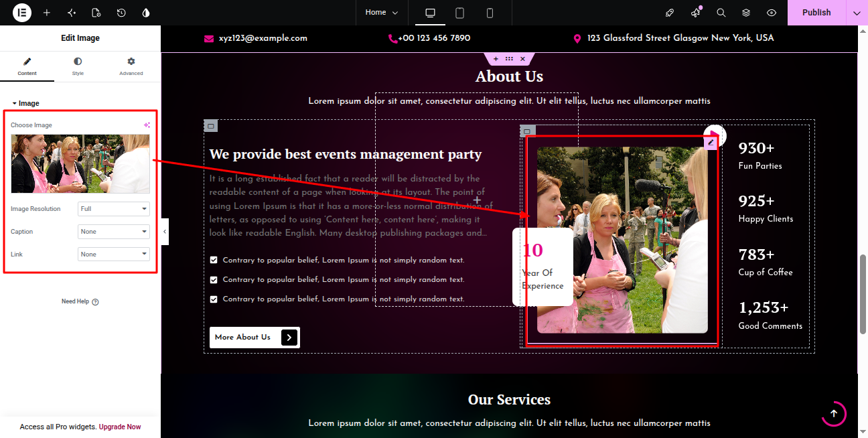Click the What's New megaphone icon
The width and height of the screenshot is (868, 438).
[x=696, y=13]
